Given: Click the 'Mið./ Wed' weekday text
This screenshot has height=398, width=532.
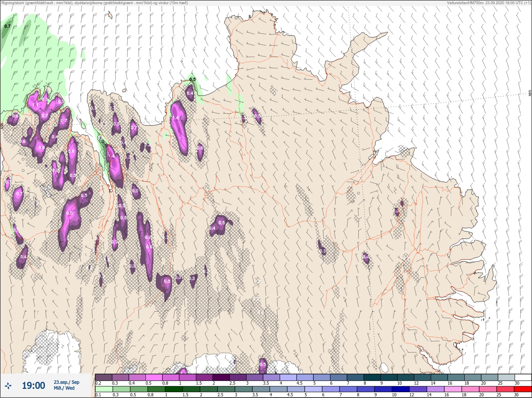Looking at the screenshot, I should tap(64, 388).
